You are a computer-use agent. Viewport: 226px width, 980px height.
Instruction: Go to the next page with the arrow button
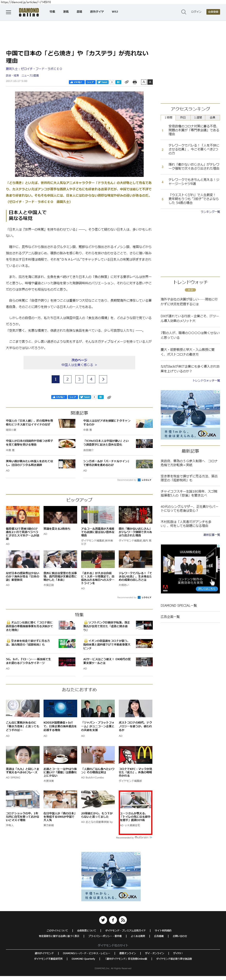(x=103, y=379)
